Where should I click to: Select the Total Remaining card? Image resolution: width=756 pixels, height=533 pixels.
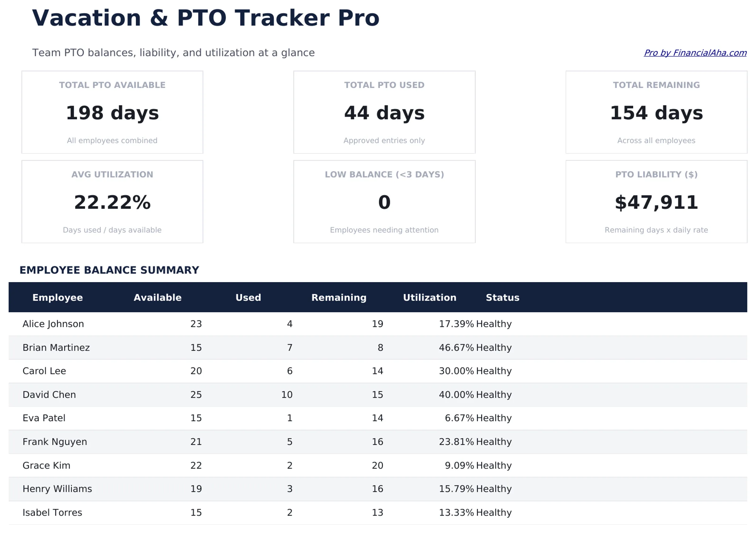click(656, 112)
